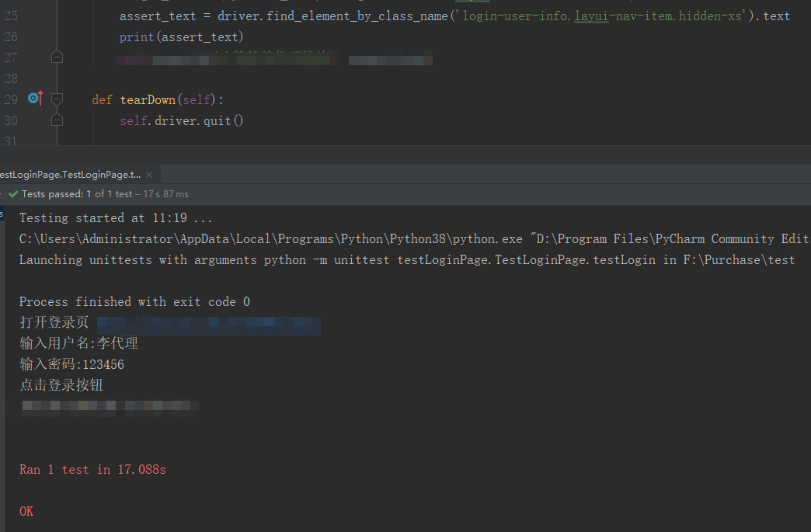Collapse the tearDown method fold marker
This screenshot has width=811, height=532.
pyautogui.click(x=57, y=99)
